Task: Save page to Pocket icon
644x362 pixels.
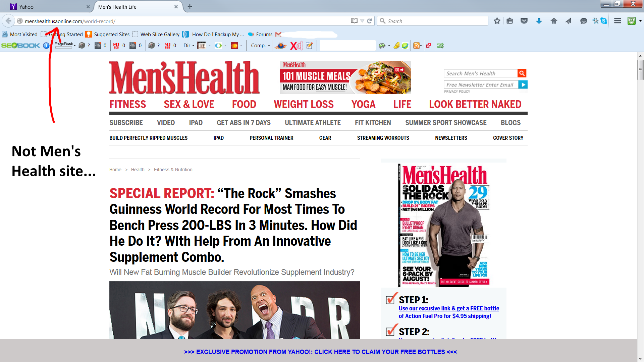Action: 524,21
